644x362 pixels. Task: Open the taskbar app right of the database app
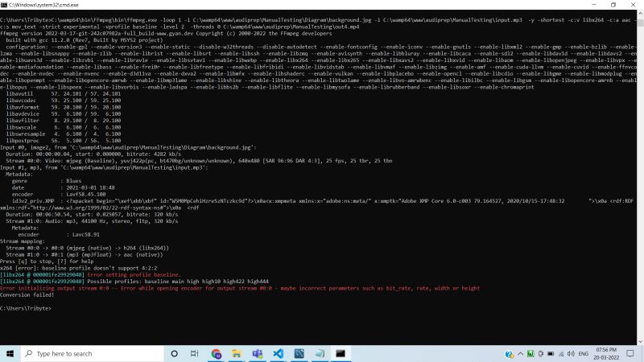320,353
